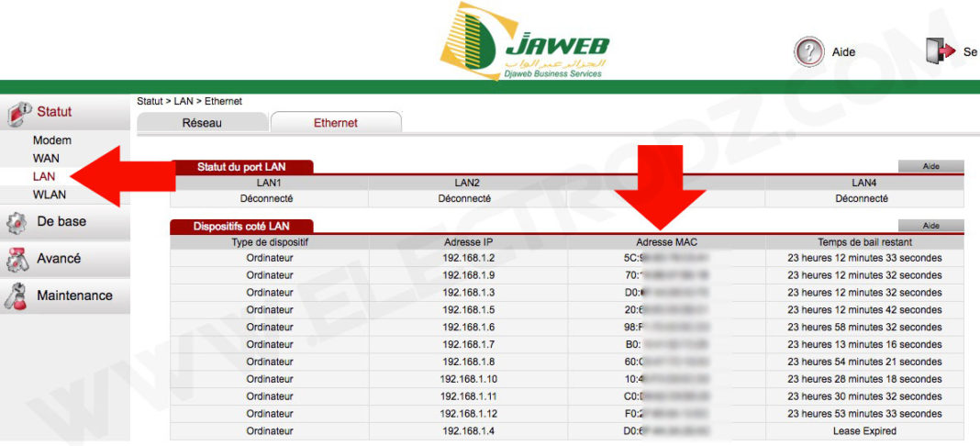Click the LAN4 column header
Viewport: 980px width, 446px height.
click(x=864, y=183)
